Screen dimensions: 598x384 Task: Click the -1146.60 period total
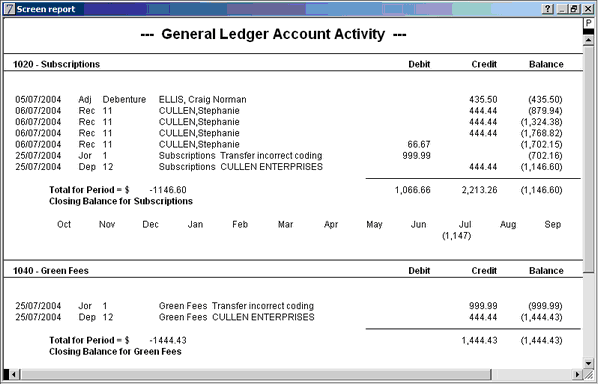pyautogui.click(x=168, y=190)
